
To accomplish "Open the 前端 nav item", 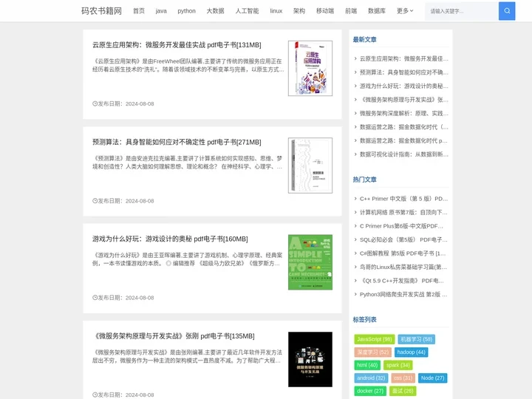I will point(351,11).
